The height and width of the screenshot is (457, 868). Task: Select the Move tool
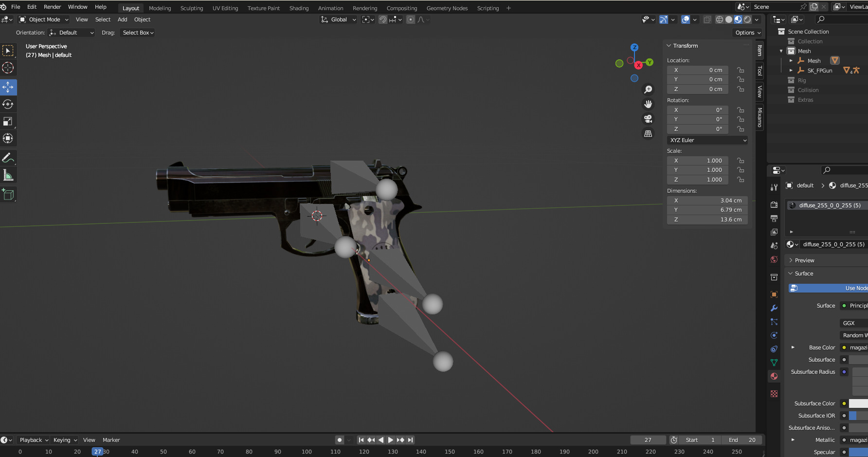(x=8, y=87)
